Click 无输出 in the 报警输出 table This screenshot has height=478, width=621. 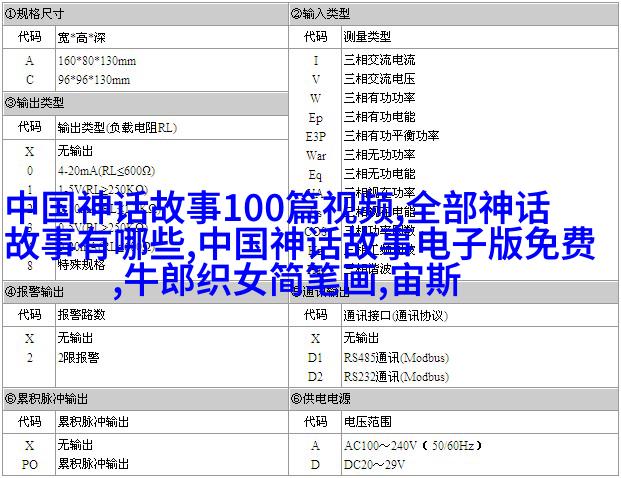click(x=75, y=338)
